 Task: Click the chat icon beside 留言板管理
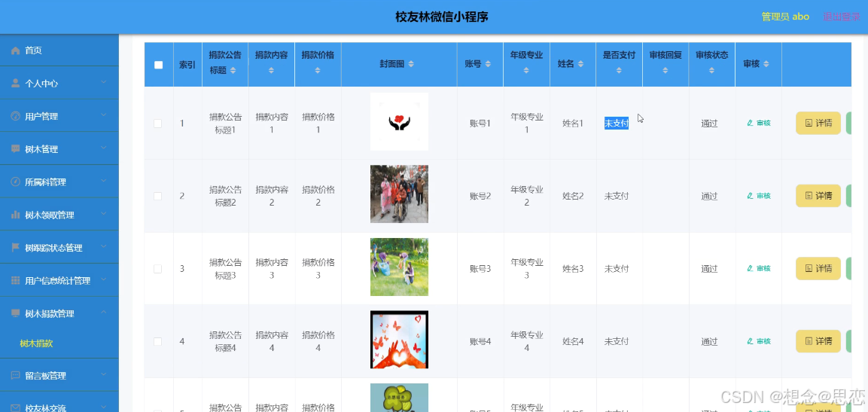[x=16, y=375]
